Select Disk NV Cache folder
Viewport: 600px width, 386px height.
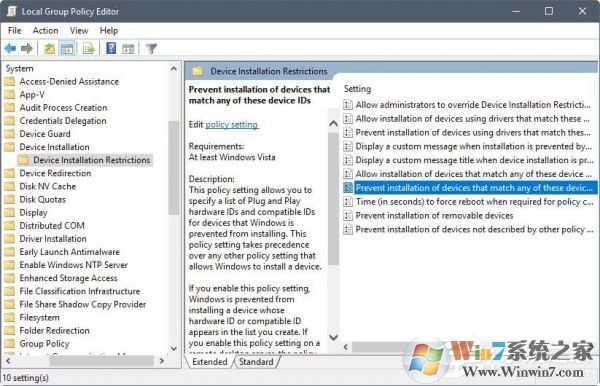47,186
